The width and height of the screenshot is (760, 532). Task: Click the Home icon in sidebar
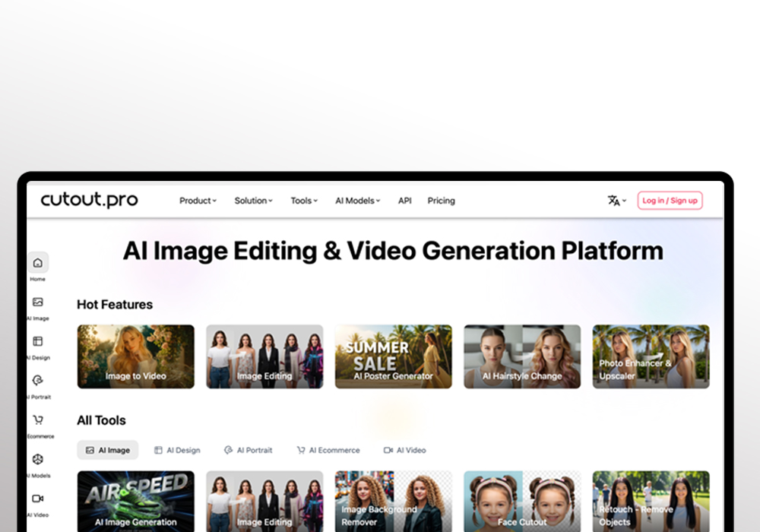click(x=38, y=263)
